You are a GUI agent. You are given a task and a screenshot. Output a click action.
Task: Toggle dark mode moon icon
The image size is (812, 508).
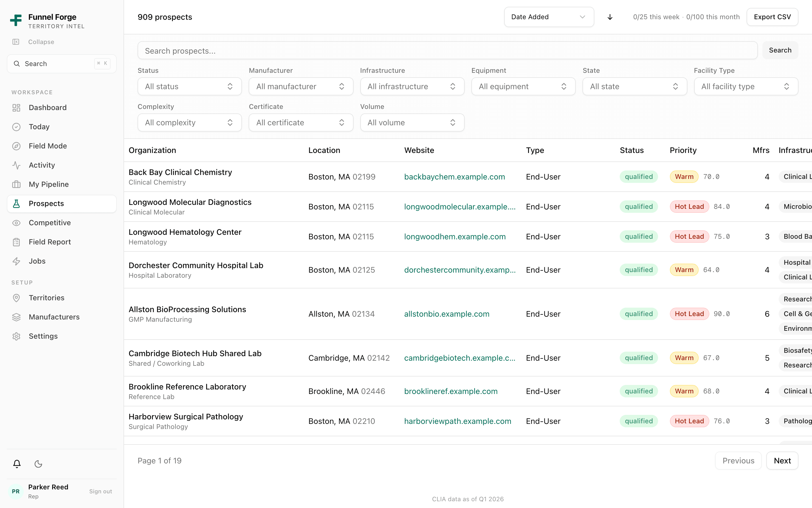point(38,464)
